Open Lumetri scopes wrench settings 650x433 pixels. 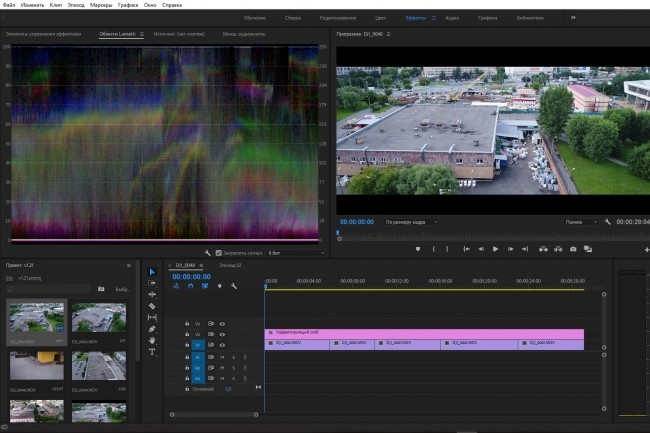(208, 253)
